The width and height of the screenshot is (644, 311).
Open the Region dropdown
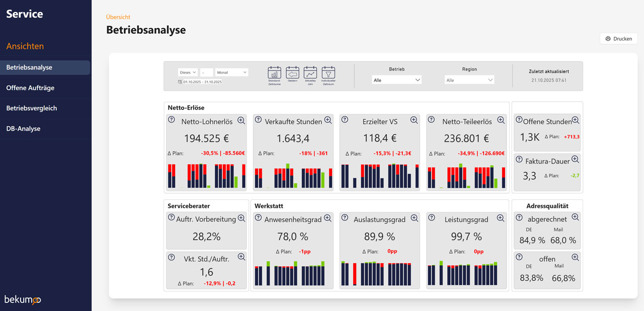pos(469,80)
